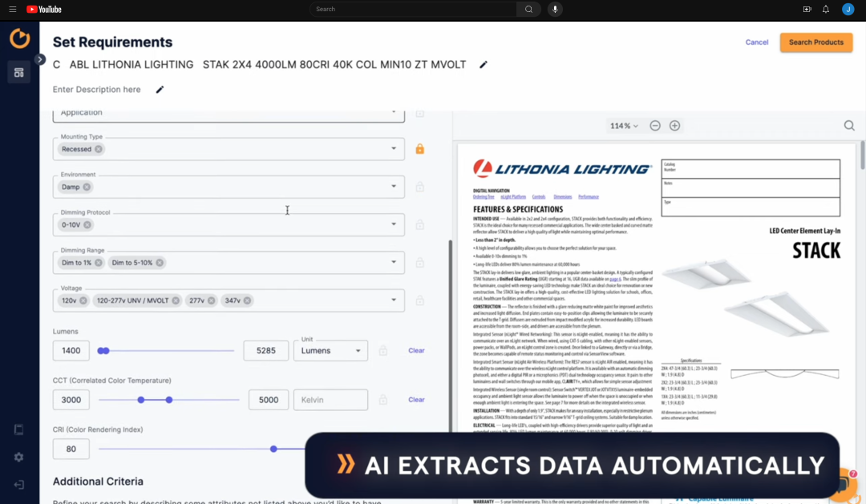Edit the STAK 2X4 product title with the pencil

484,65
